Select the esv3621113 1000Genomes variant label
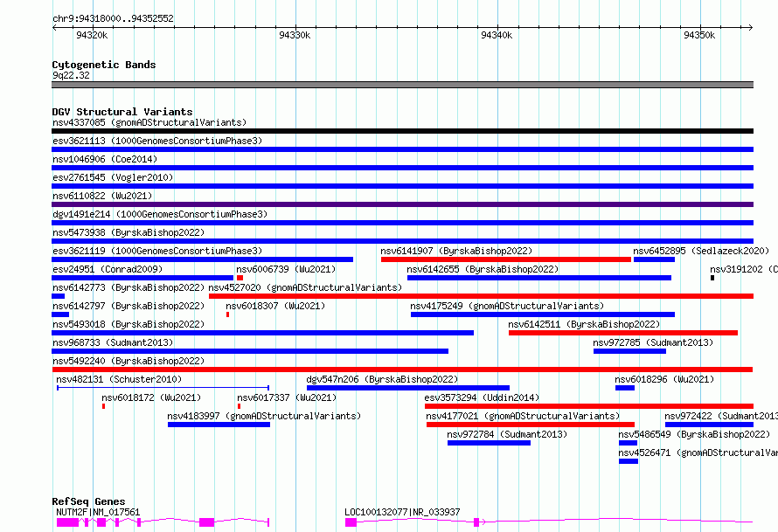 (157, 141)
